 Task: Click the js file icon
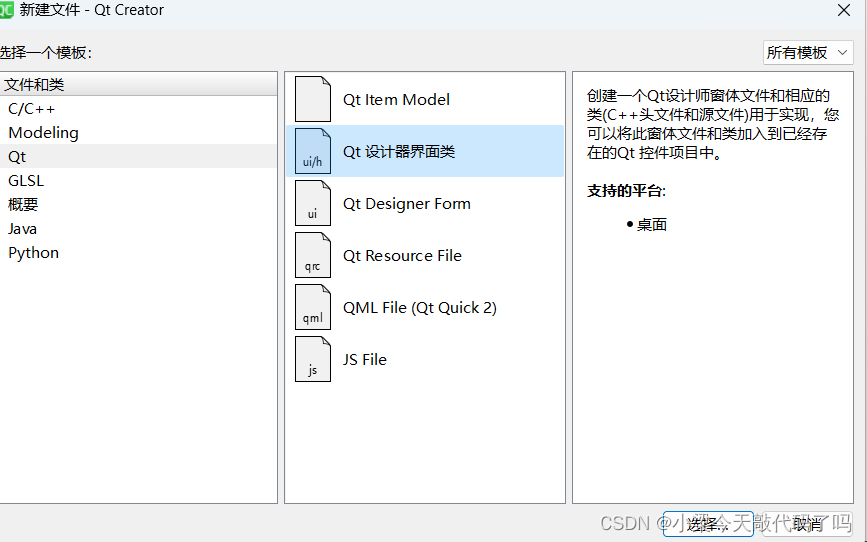coord(313,359)
